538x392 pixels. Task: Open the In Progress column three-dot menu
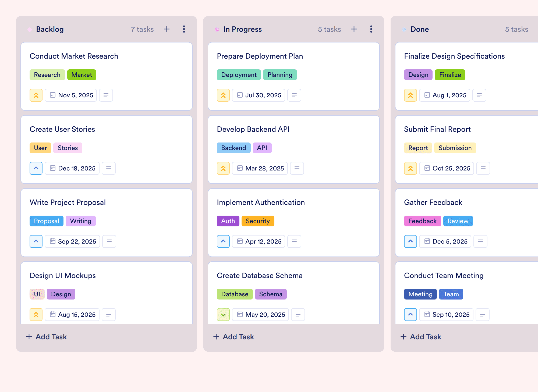point(371,29)
